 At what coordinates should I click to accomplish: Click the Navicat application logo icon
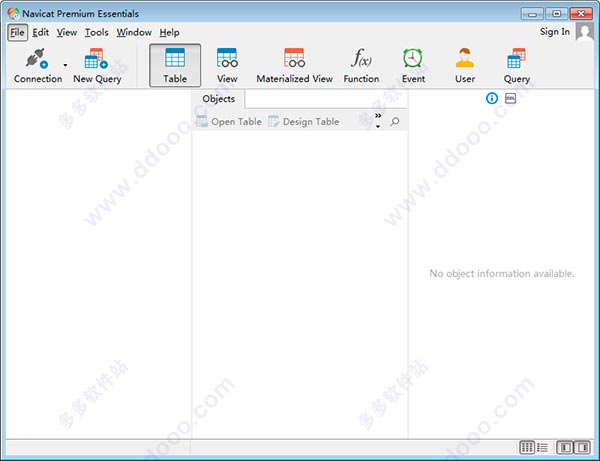click(13, 13)
